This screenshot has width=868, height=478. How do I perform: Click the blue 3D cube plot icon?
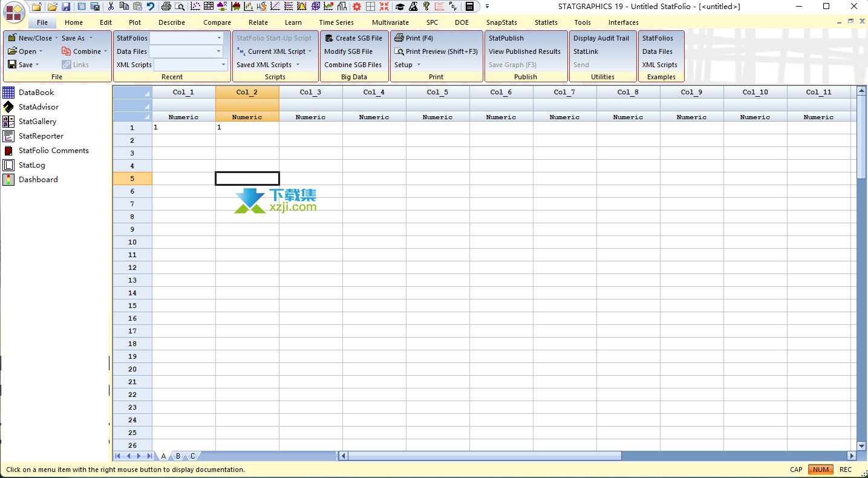[315, 7]
